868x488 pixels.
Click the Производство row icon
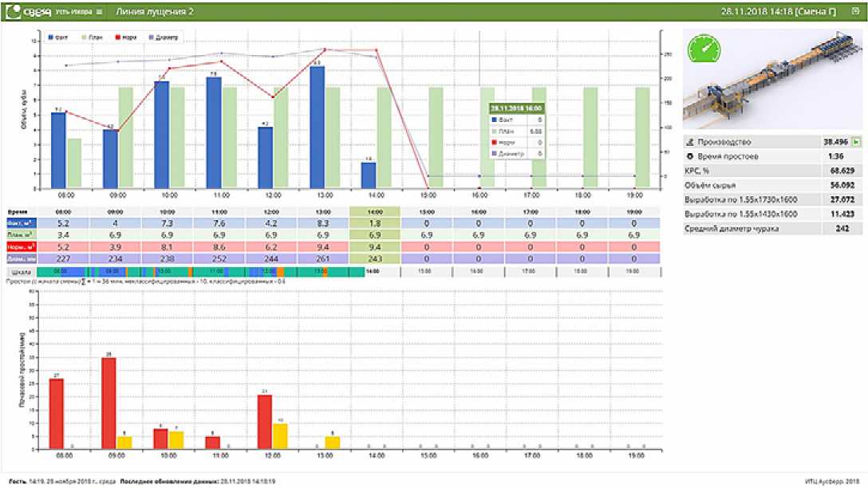click(690, 142)
